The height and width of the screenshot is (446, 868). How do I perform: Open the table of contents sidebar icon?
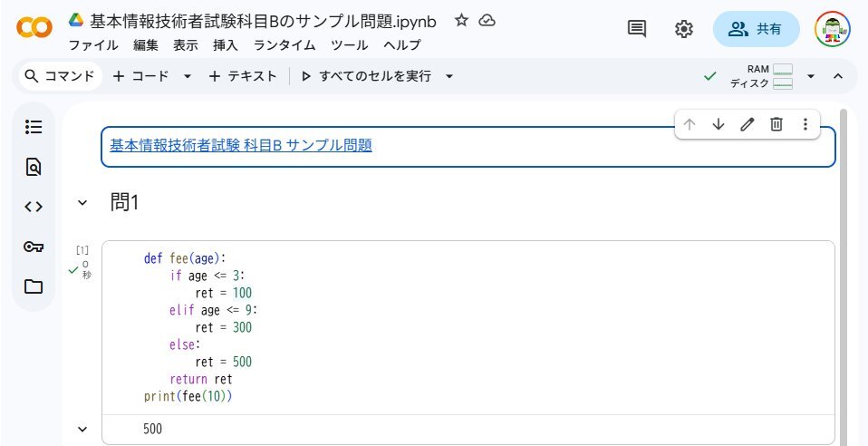[x=34, y=127]
